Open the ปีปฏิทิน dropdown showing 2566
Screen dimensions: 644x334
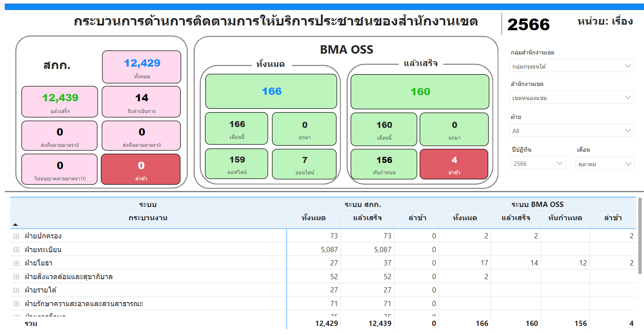[537, 163]
